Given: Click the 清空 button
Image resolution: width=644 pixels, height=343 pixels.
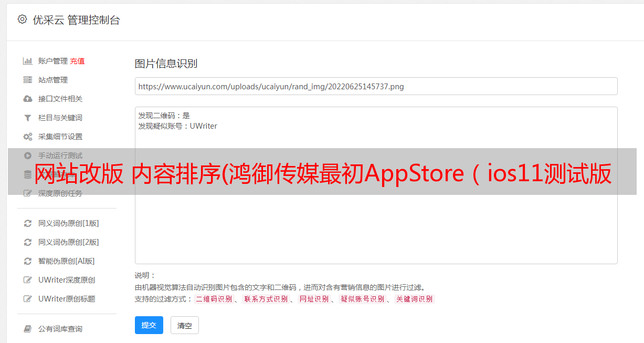Looking at the screenshot, I should pyautogui.click(x=185, y=325).
